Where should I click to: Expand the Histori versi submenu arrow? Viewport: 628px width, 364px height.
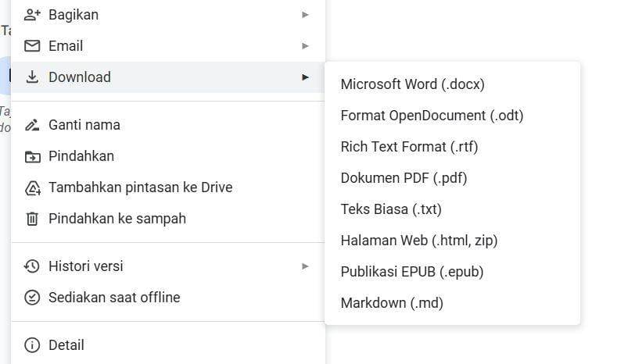pos(305,266)
